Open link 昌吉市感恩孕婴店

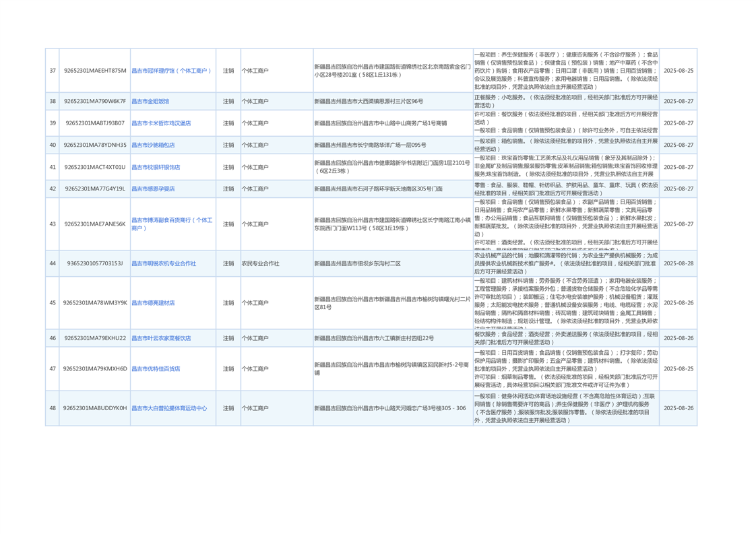click(x=154, y=189)
